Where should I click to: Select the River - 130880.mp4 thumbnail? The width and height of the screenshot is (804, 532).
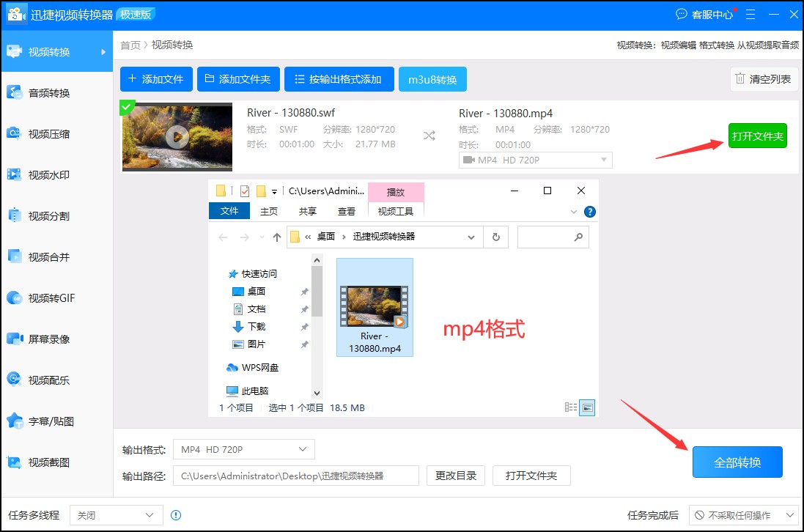click(375, 306)
